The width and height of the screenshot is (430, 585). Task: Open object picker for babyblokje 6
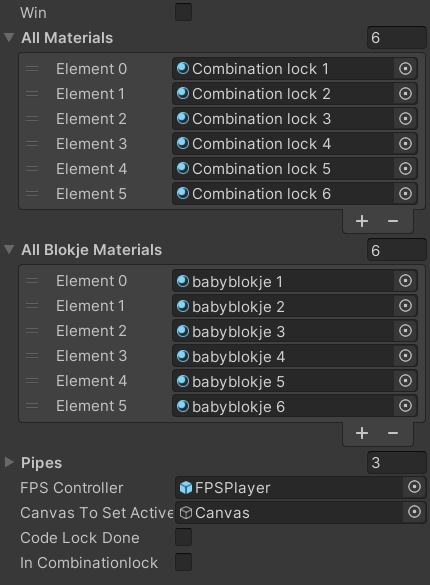point(405,406)
